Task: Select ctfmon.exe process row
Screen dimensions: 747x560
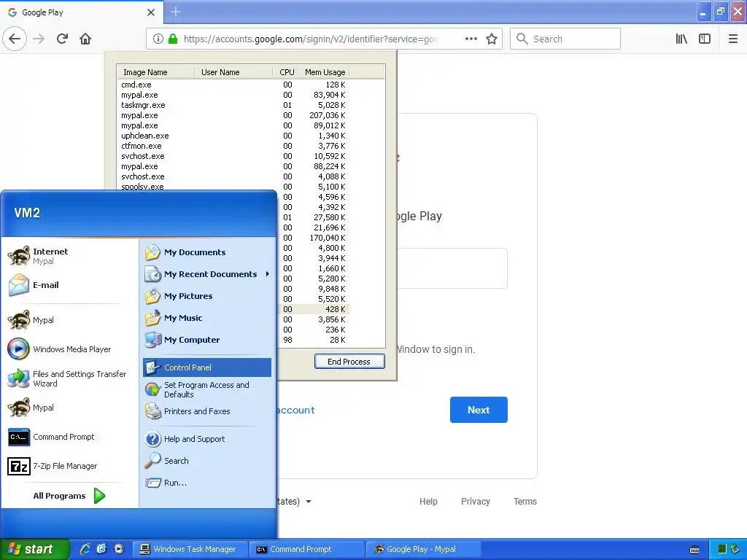Action: (x=233, y=146)
